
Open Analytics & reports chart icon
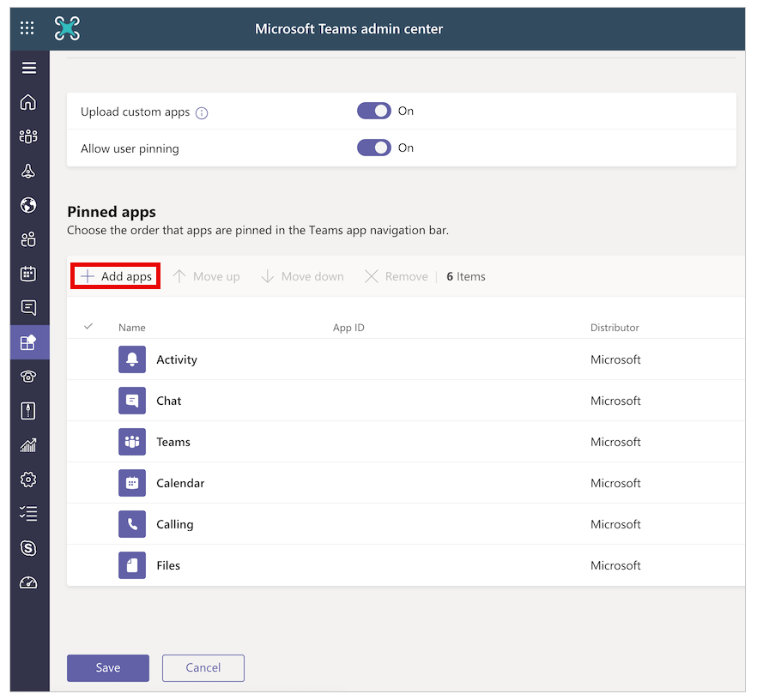[28, 445]
